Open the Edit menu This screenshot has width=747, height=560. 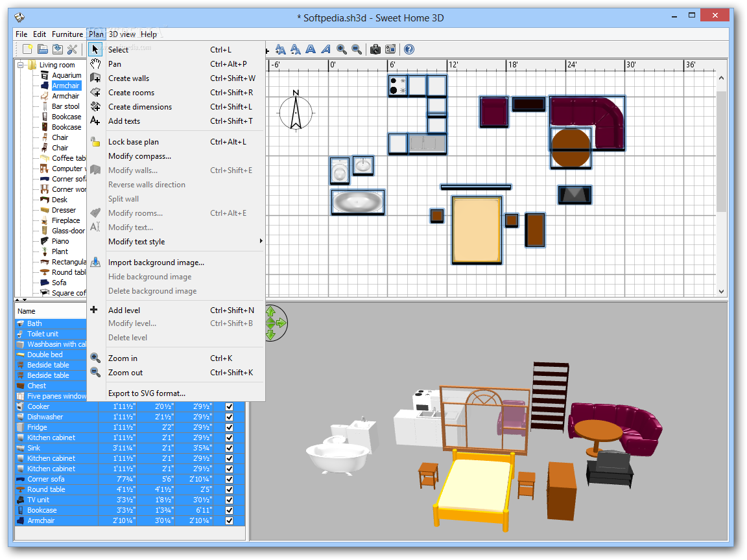tap(40, 34)
